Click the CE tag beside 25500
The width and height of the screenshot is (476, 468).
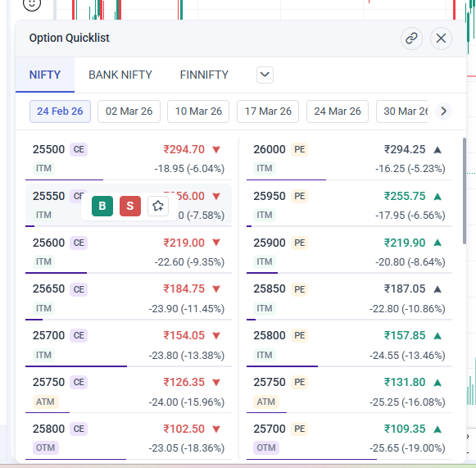pos(79,149)
